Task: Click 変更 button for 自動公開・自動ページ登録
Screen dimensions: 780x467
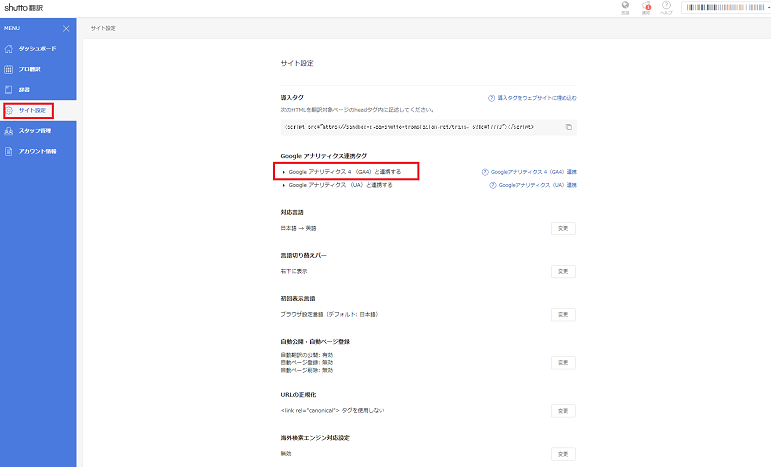Action: pyautogui.click(x=563, y=363)
